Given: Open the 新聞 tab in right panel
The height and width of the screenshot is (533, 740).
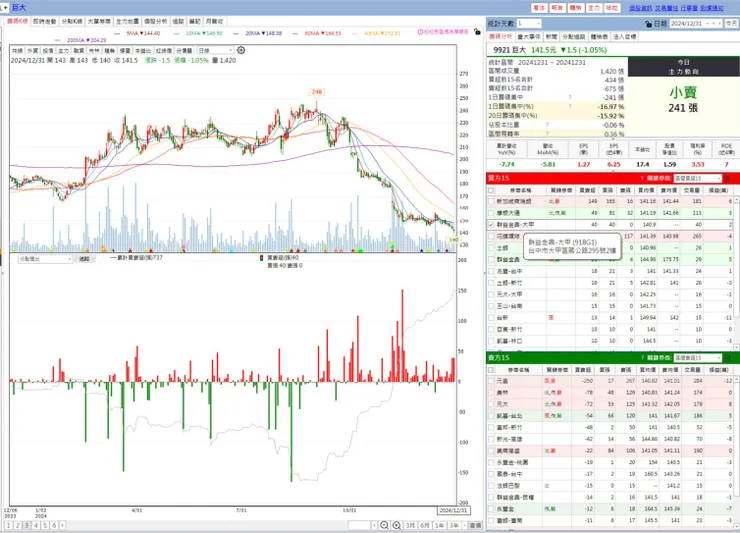Looking at the screenshot, I should click(x=551, y=36).
